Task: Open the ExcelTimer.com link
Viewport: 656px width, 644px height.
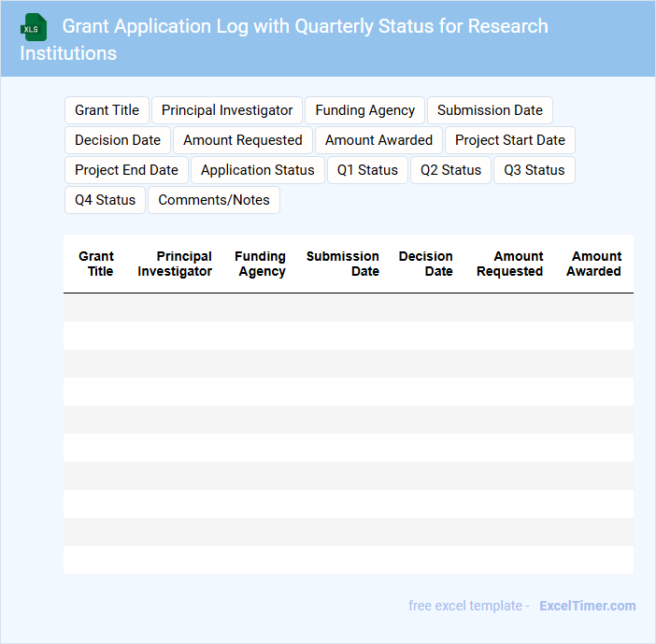Action: point(587,606)
